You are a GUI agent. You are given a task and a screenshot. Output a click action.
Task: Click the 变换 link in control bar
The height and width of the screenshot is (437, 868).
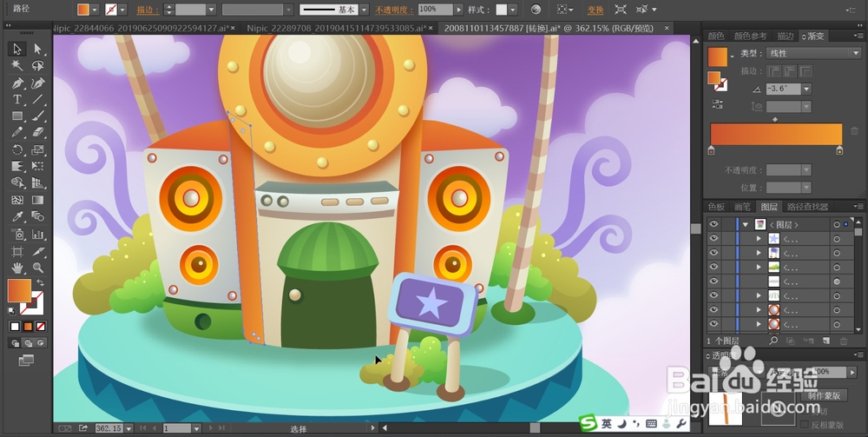[595, 10]
